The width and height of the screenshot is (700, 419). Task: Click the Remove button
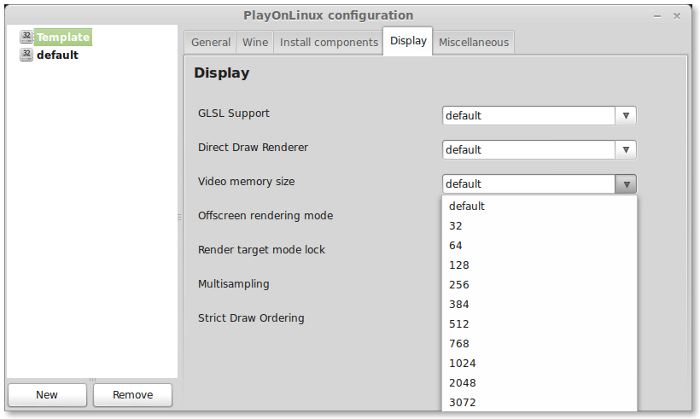[133, 395]
